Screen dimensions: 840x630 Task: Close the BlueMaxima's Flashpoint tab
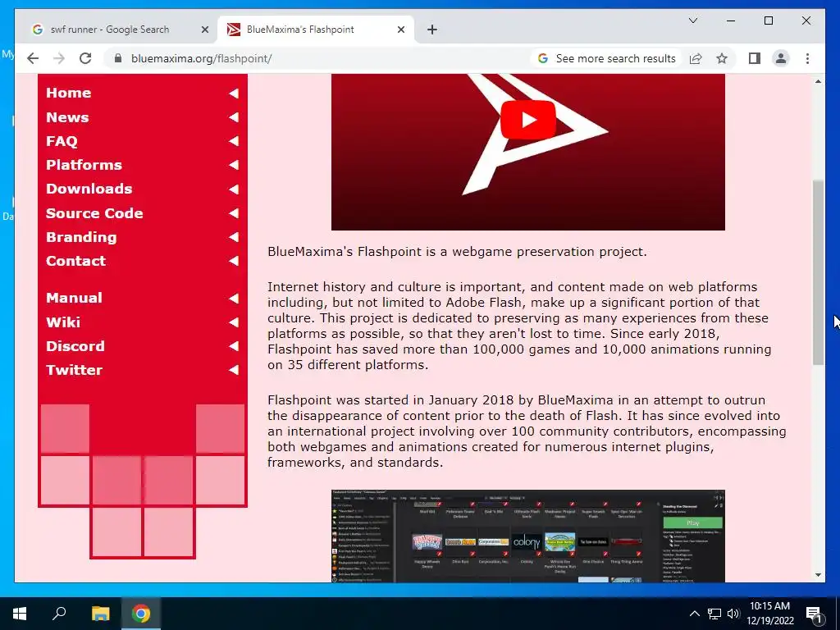400,30
